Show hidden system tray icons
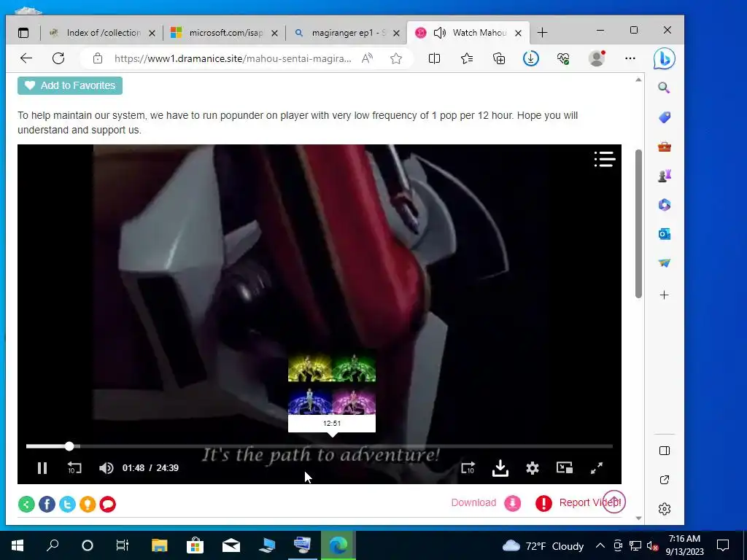Viewport: 747px width, 560px height. pyautogui.click(x=600, y=545)
